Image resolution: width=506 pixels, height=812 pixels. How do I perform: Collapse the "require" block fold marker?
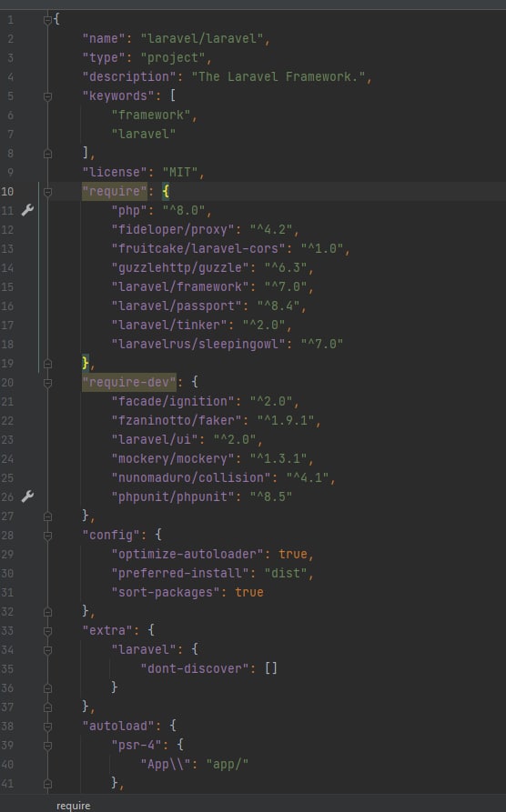[x=47, y=192]
